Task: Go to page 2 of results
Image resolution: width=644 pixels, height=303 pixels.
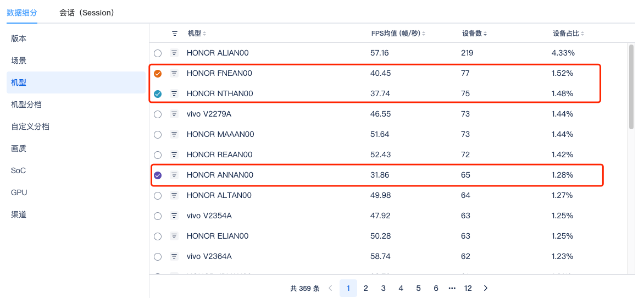Action: (x=366, y=288)
